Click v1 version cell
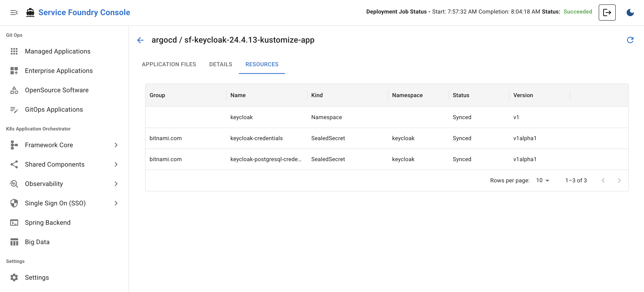The width and height of the screenshot is (644, 292). (516, 117)
